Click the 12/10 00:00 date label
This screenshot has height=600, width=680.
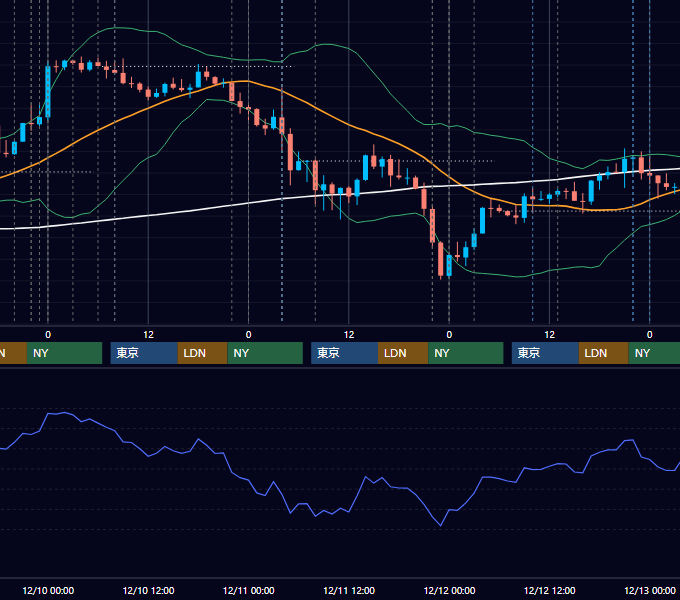(48, 590)
